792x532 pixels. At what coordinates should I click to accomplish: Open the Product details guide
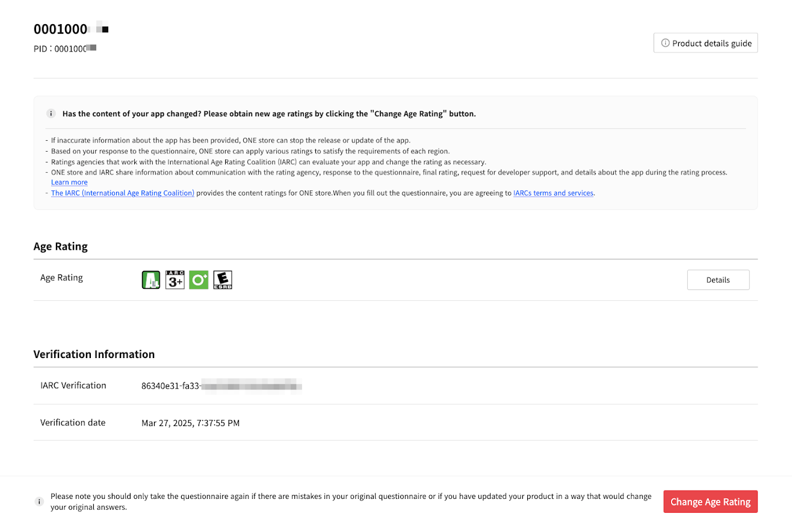(x=705, y=43)
